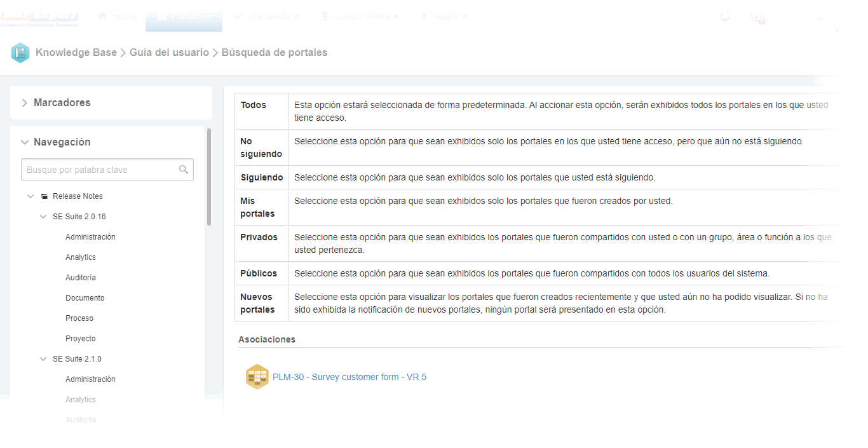Open Auditoría under SE Suite 2.0.16
The image size is (868, 448).
[x=81, y=278]
